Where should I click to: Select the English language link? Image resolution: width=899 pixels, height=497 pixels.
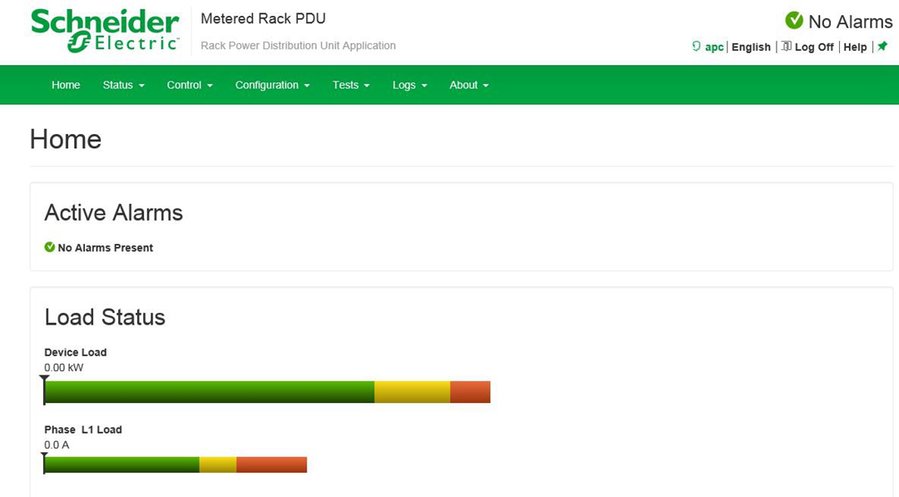[x=751, y=47]
